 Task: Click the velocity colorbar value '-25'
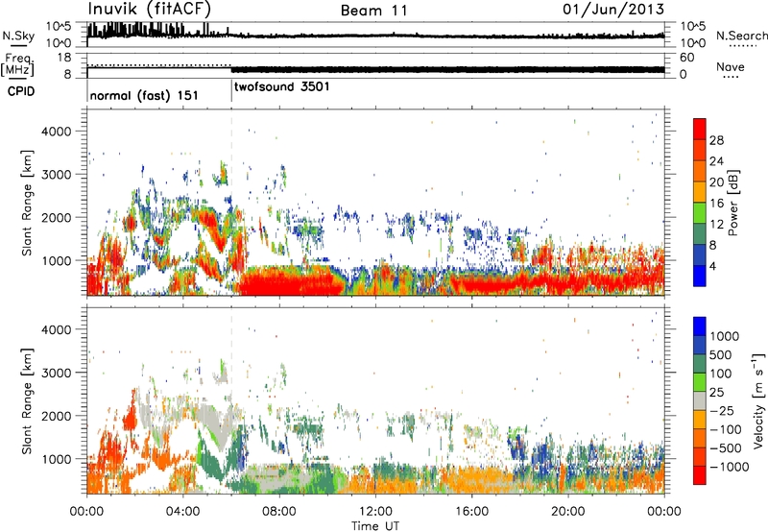(x=724, y=411)
